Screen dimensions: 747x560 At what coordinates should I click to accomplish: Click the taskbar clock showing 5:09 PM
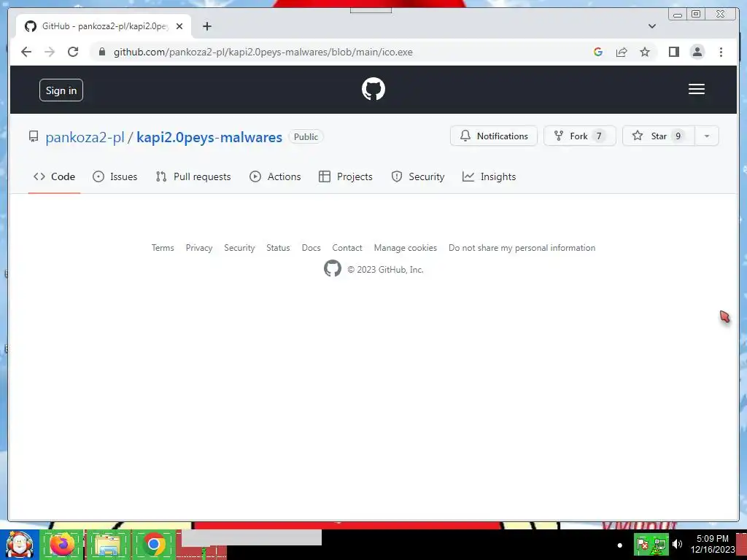click(712, 544)
